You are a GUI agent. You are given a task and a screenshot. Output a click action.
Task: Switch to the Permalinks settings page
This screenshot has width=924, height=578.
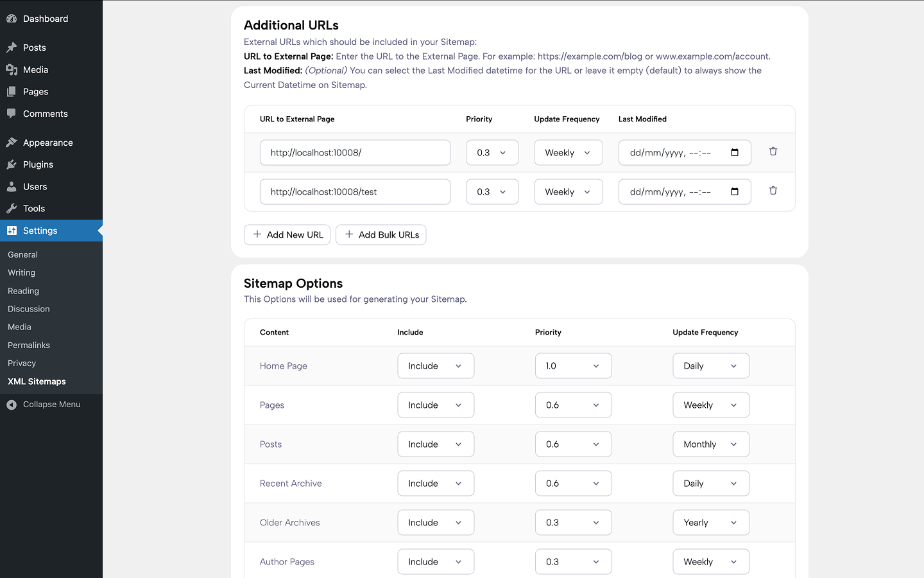[x=28, y=345]
